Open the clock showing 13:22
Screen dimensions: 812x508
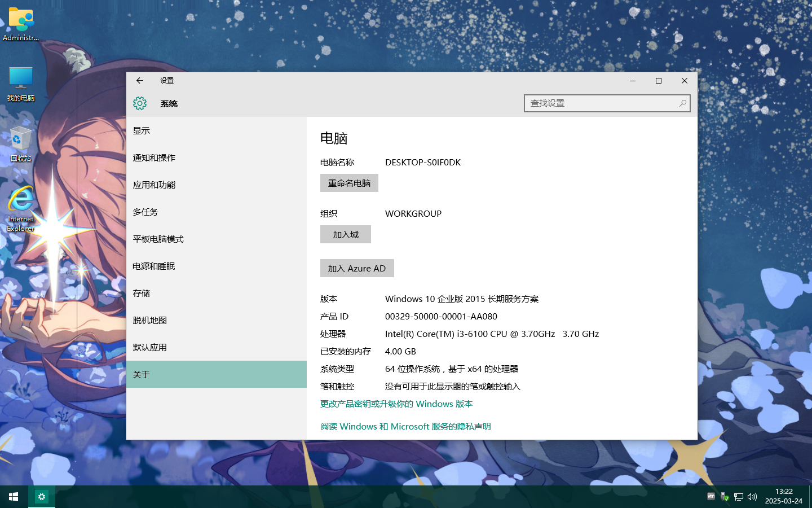(784, 496)
